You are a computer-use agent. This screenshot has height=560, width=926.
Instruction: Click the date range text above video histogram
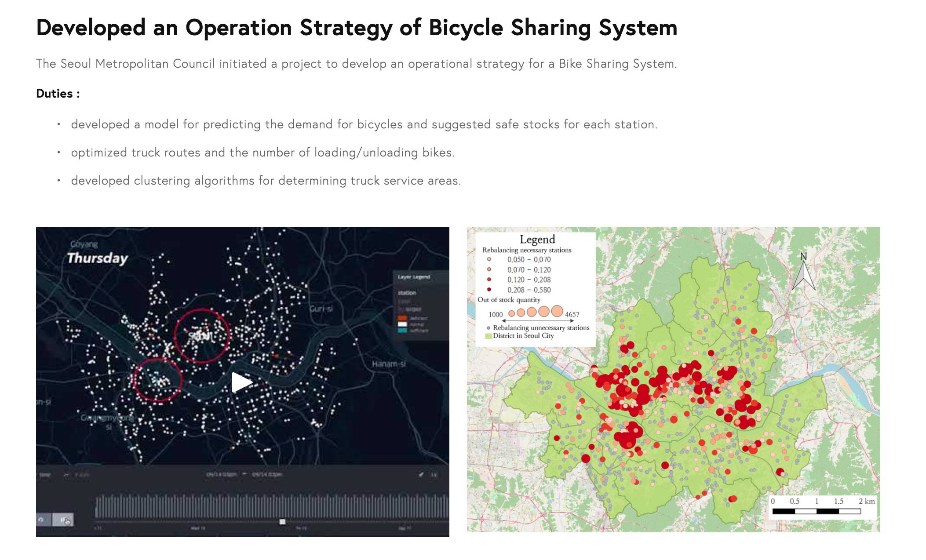pyautogui.click(x=244, y=474)
